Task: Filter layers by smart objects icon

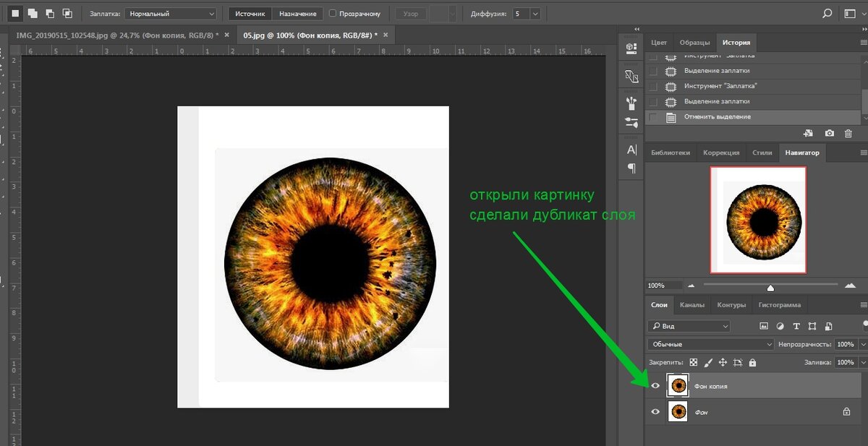Action: (x=828, y=326)
